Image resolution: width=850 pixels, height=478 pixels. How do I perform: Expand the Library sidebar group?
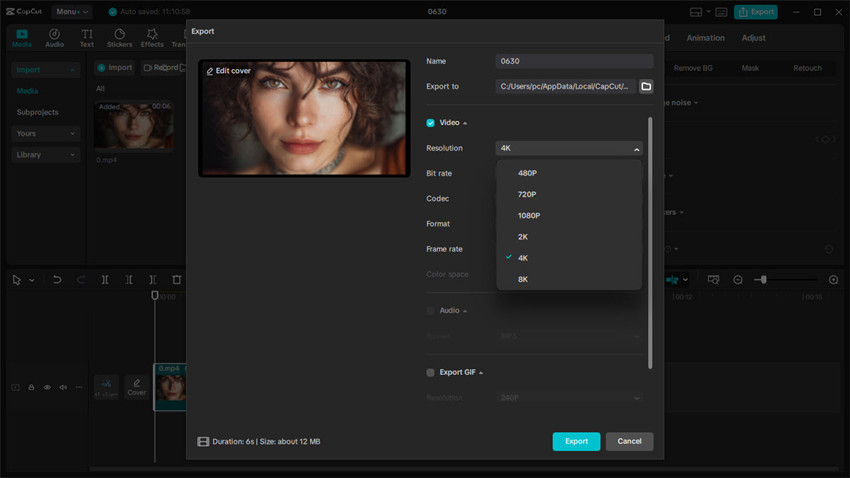(x=45, y=154)
